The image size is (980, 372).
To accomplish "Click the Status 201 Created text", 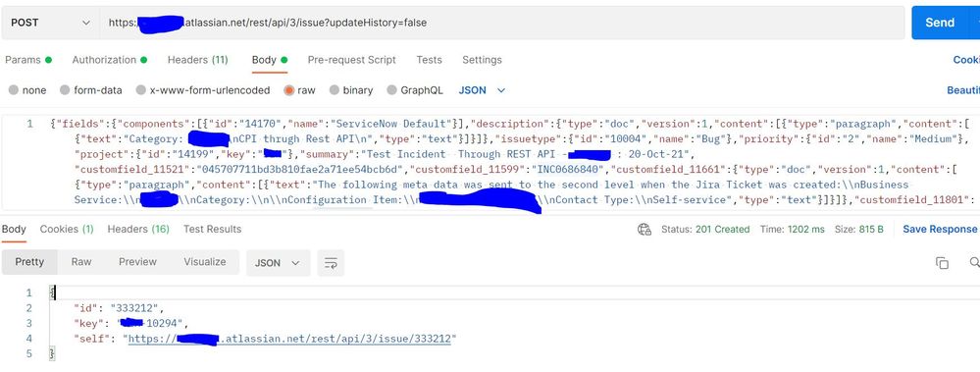I will tap(705, 230).
